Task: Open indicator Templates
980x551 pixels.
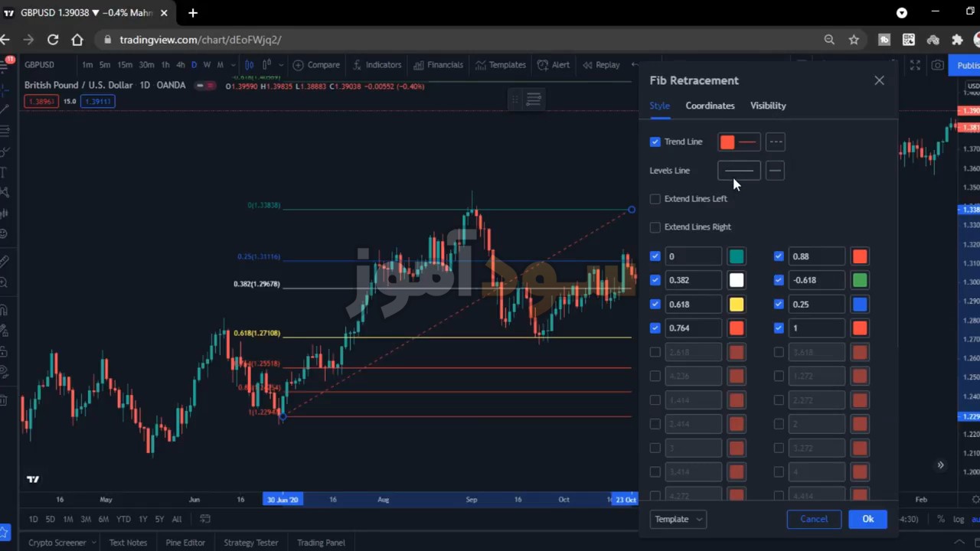Action: point(500,65)
